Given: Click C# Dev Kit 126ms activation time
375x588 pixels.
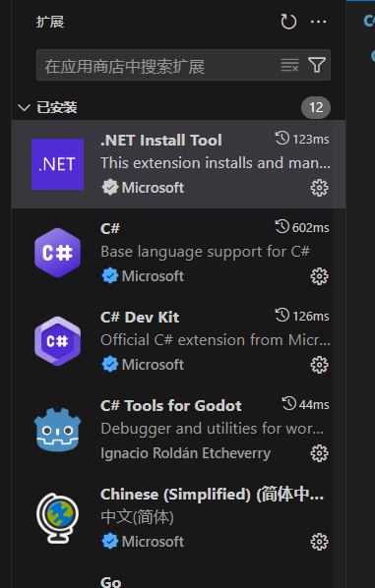Looking at the screenshot, I should 302,316.
